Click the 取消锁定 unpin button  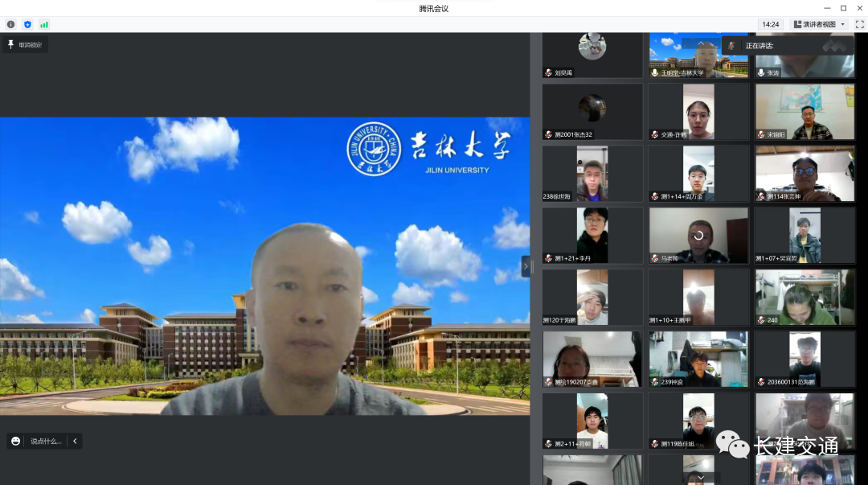(x=30, y=44)
